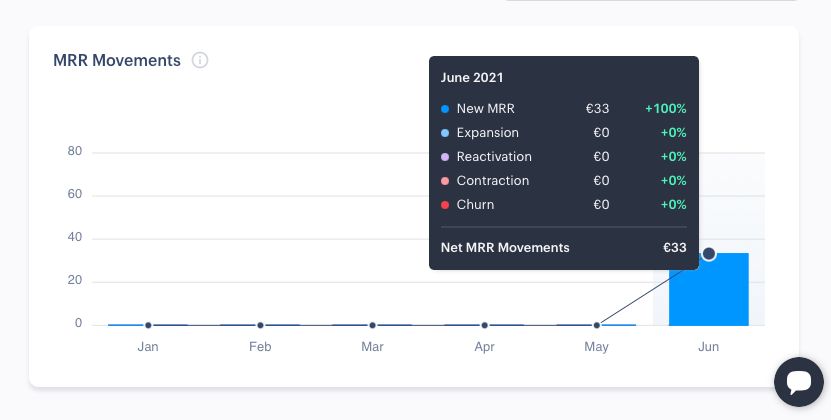The width and height of the screenshot is (831, 420).
Task: Select the Mar data point on line
Action: (372, 325)
